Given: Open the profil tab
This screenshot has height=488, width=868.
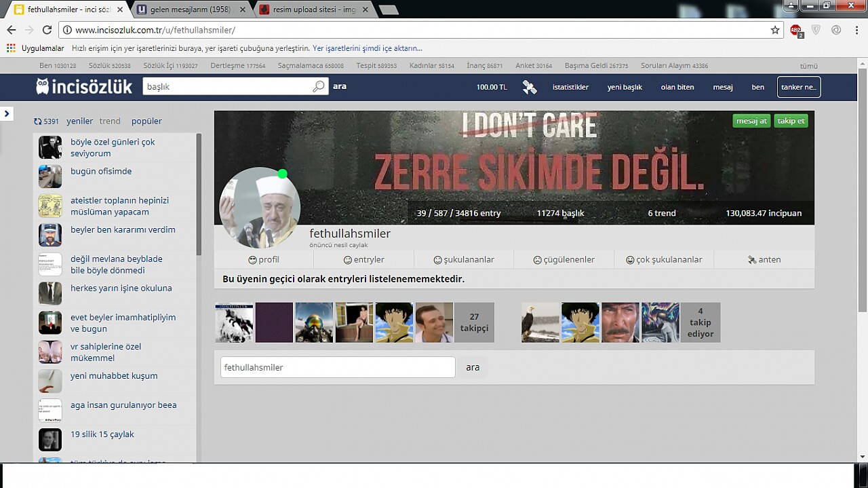Looking at the screenshot, I should click(264, 259).
